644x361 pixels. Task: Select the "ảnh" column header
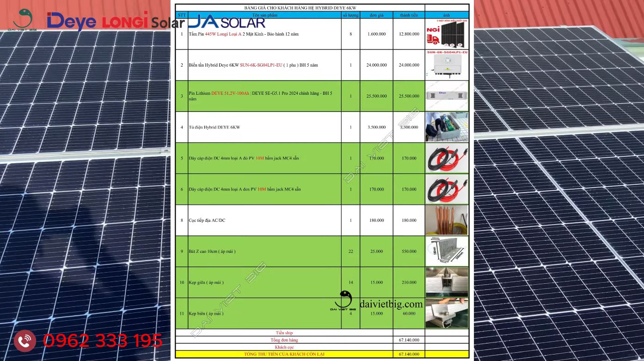tap(446, 15)
